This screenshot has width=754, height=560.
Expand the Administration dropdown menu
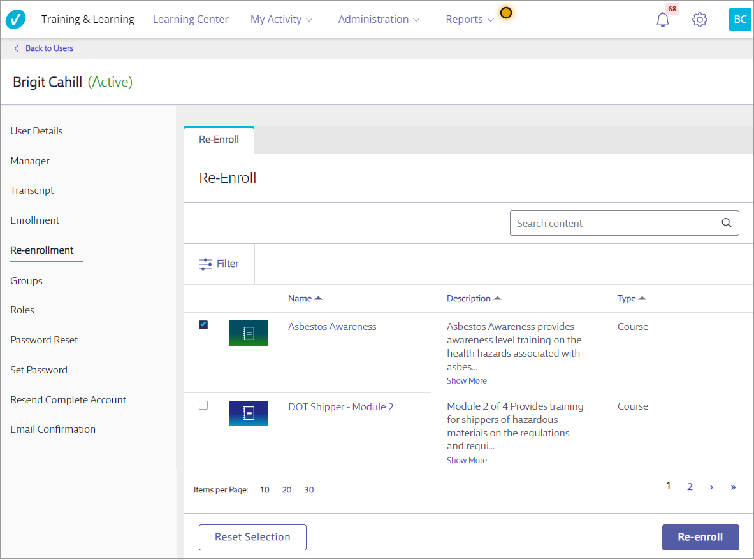(x=379, y=20)
